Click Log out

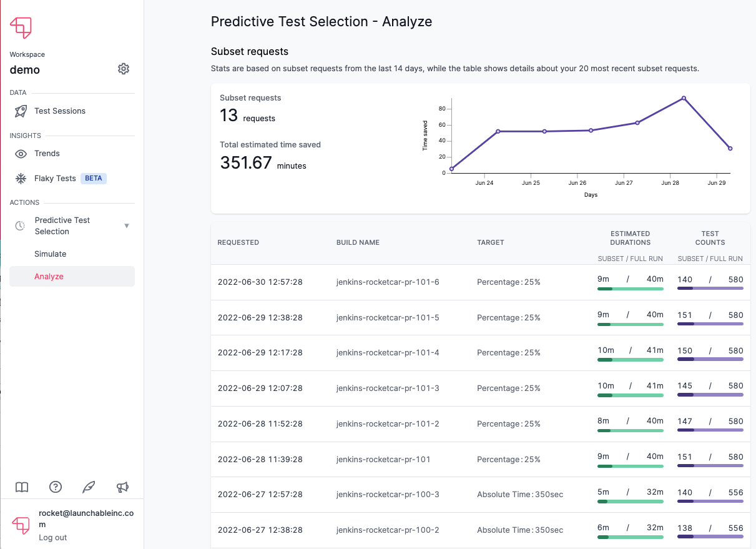(52, 537)
